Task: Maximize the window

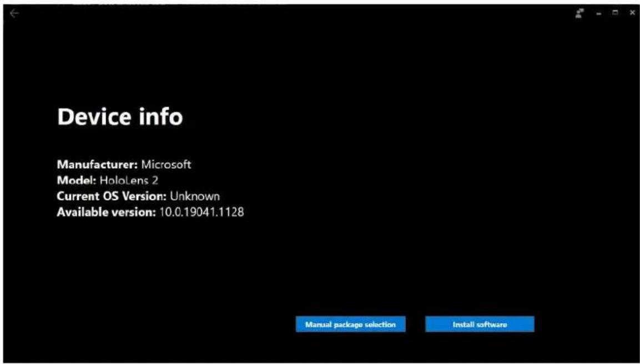Action: pyautogui.click(x=615, y=13)
